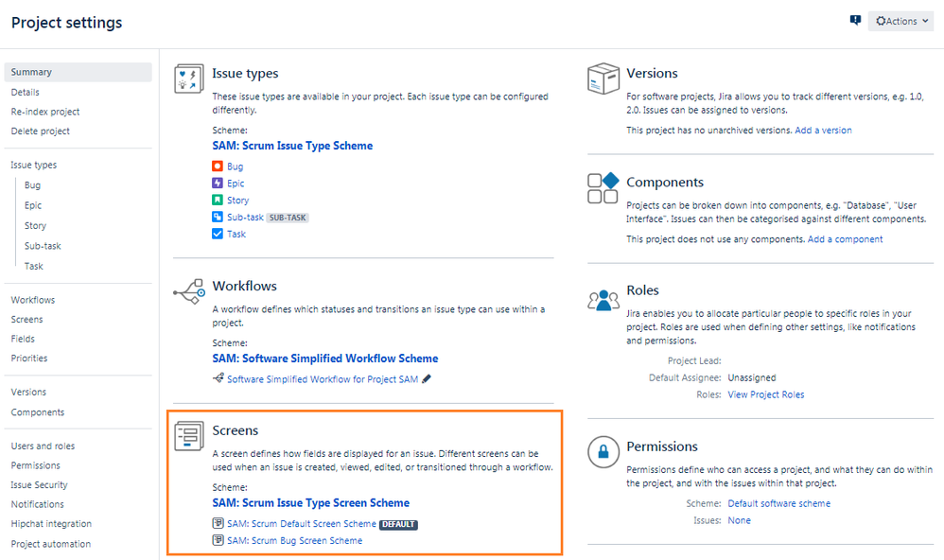Open Project automation in the sidebar
The width and height of the screenshot is (944, 560).
tap(50, 544)
